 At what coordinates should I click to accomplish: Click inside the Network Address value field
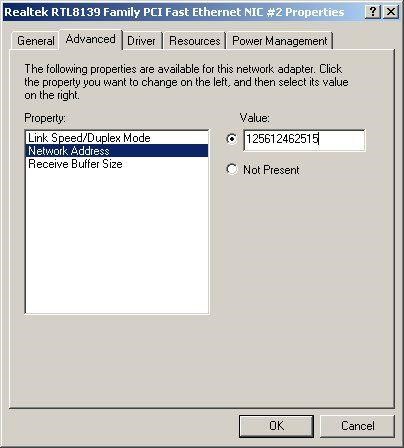point(304,140)
